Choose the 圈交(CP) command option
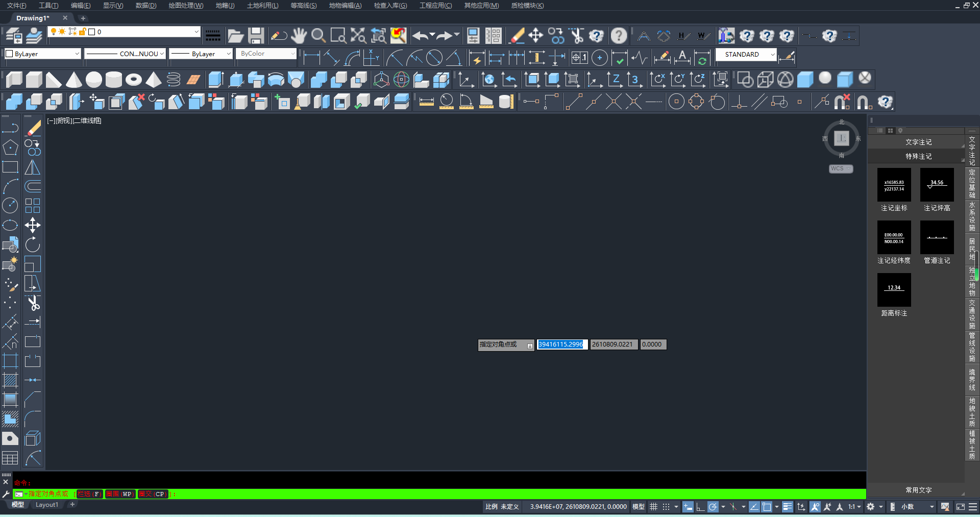Image resolution: width=980 pixels, height=517 pixels. click(x=153, y=494)
